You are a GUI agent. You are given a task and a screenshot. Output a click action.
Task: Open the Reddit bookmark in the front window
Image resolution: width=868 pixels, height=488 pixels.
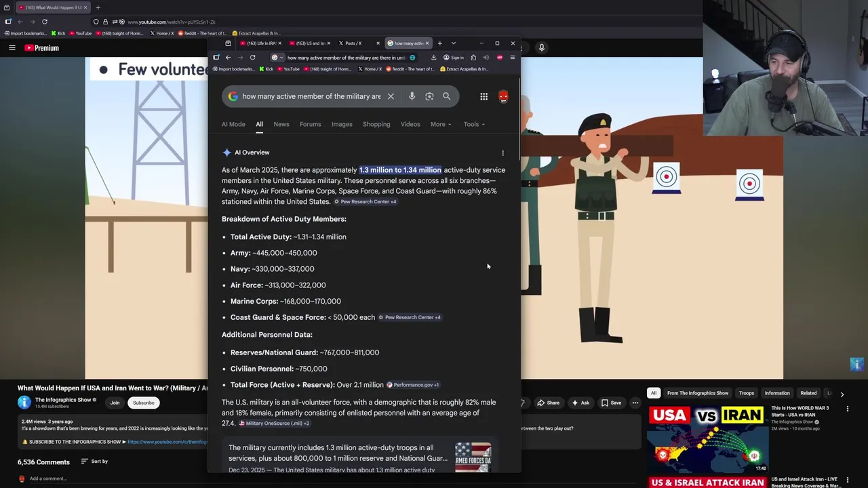click(412, 68)
